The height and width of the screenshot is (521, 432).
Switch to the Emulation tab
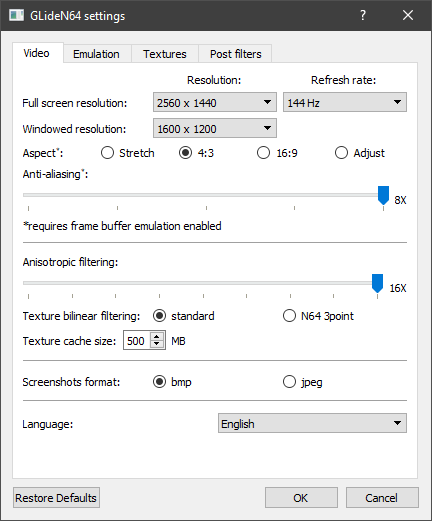(x=96, y=54)
